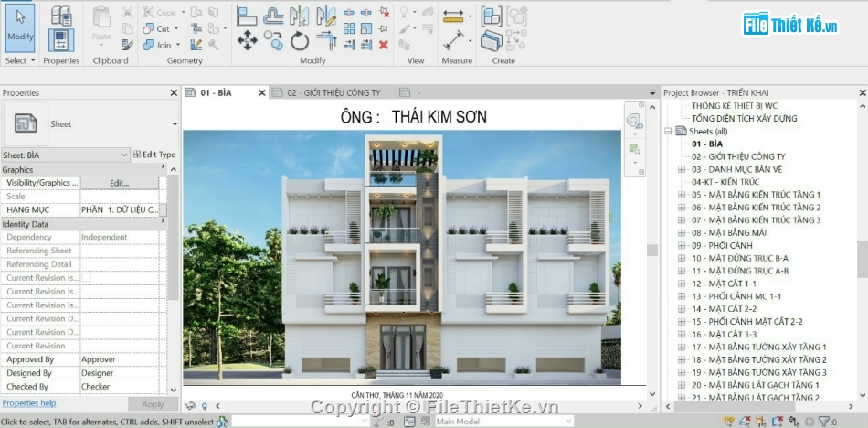868x428 pixels.
Task: Collapse the Sheets (all) tree node
Action: point(668,132)
